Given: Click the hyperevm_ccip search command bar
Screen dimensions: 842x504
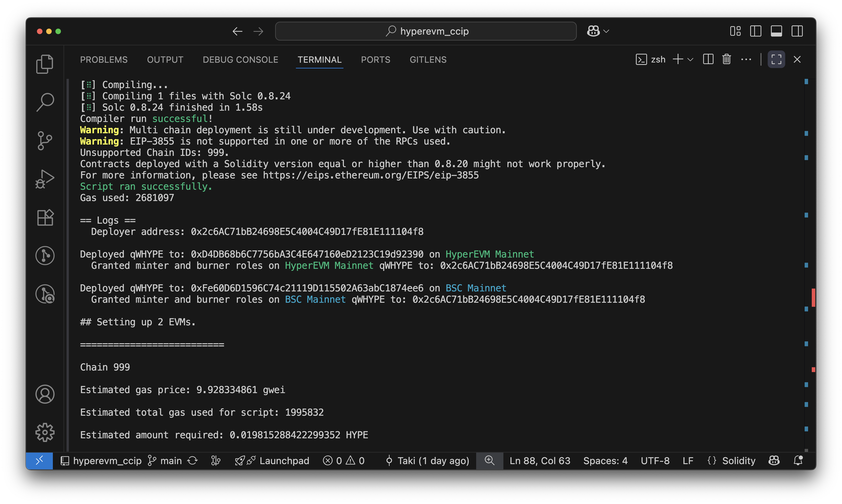Looking at the screenshot, I should (x=426, y=31).
